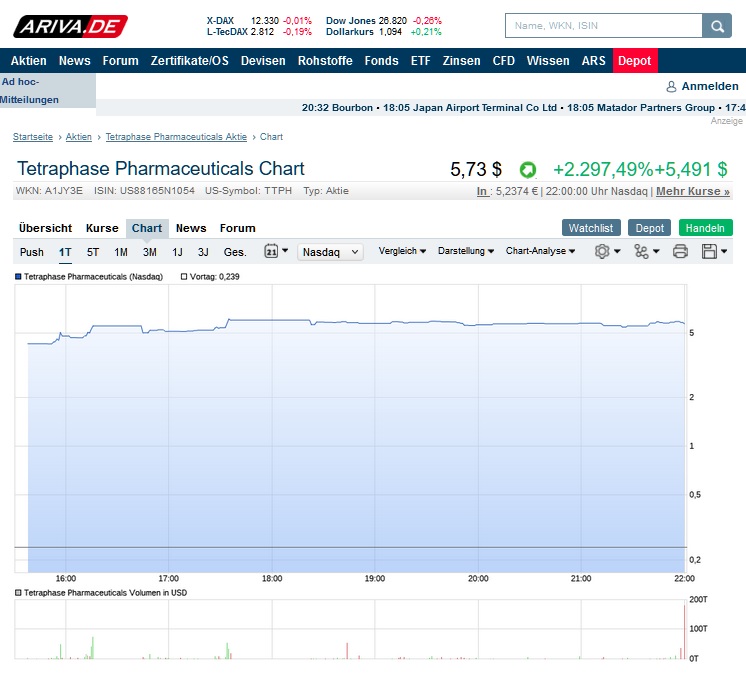Open the calendar date picker icon

[x=271, y=251]
